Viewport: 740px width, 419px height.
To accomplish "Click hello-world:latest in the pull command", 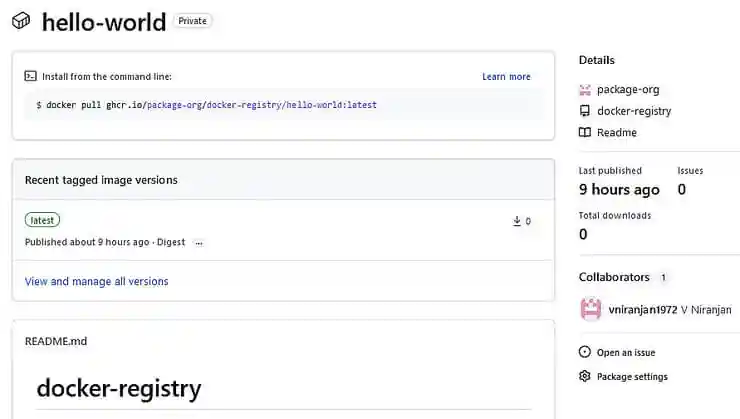I will pyautogui.click(x=331, y=105).
